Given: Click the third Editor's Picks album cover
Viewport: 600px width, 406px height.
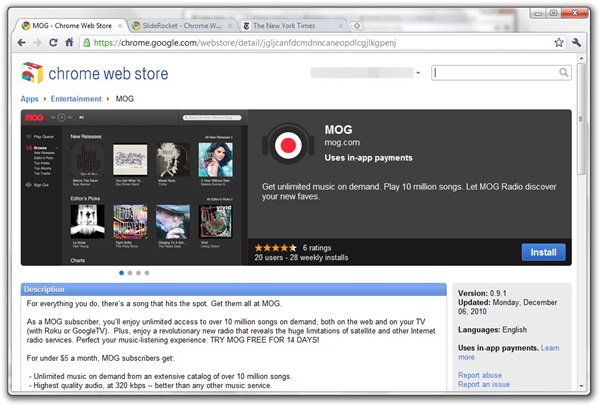Looking at the screenshot, I should [173, 222].
